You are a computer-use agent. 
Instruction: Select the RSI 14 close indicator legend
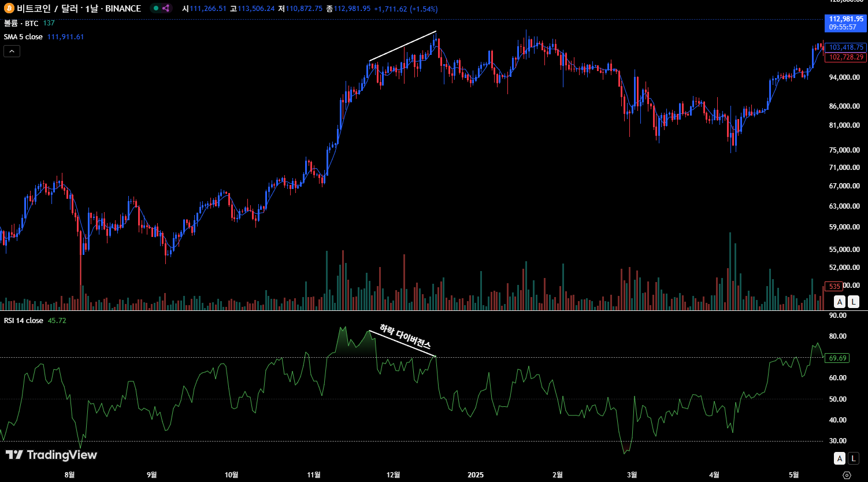[x=24, y=320]
